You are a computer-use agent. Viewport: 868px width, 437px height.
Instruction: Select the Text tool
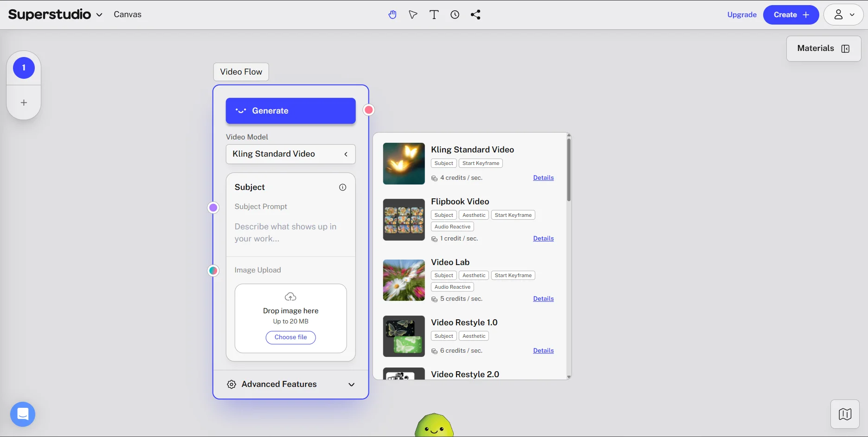(434, 15)
